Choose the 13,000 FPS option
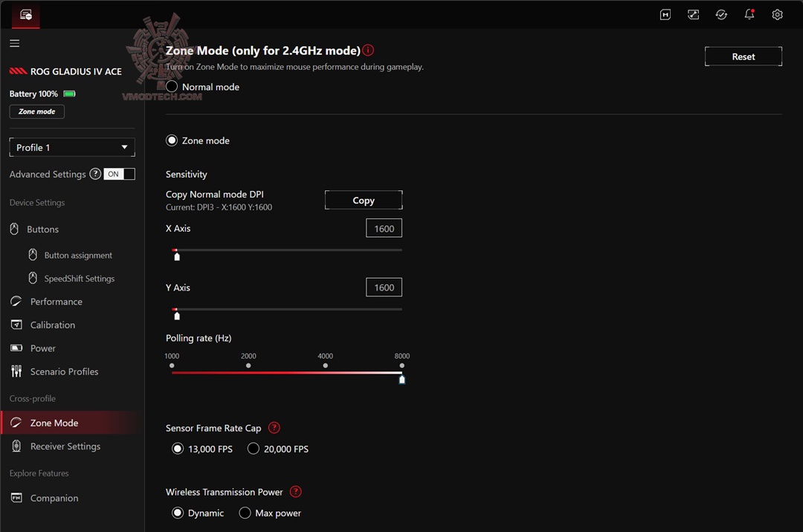The height and width of the screenshot is (532, 803). 178,449
